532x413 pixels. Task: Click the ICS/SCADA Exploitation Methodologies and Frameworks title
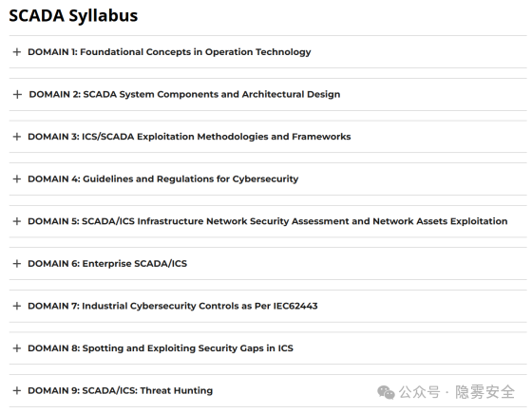coord(217,137)
